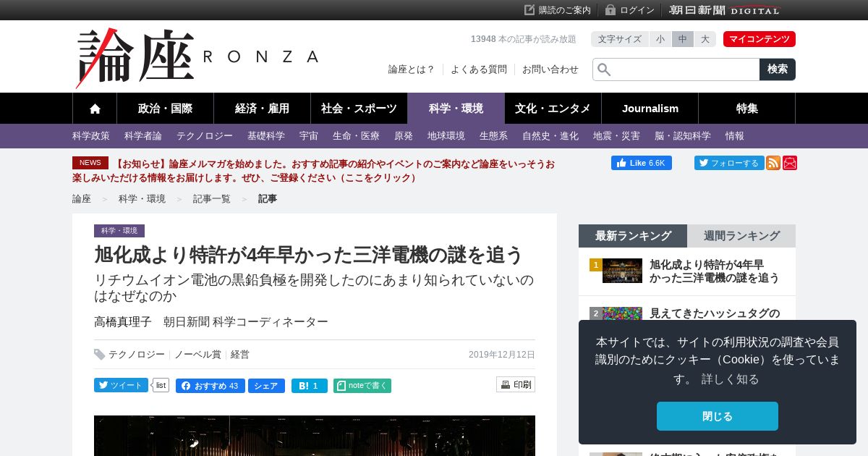Click breadcrumb 科学・環境

pos(142,199)
